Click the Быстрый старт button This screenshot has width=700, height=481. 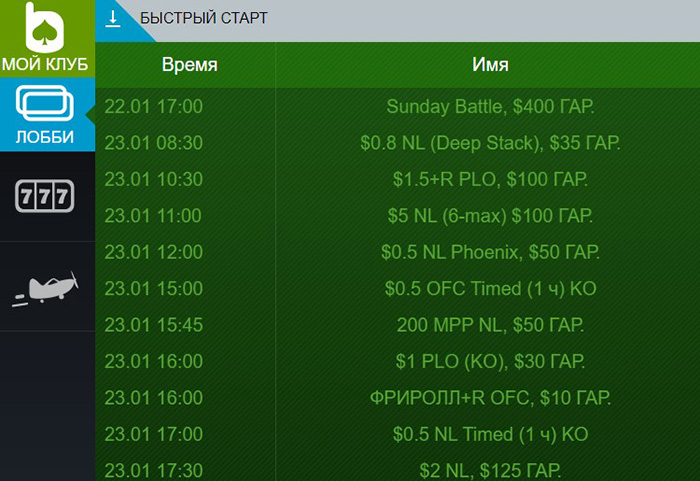pyautogui.click(x=203, y=20)
